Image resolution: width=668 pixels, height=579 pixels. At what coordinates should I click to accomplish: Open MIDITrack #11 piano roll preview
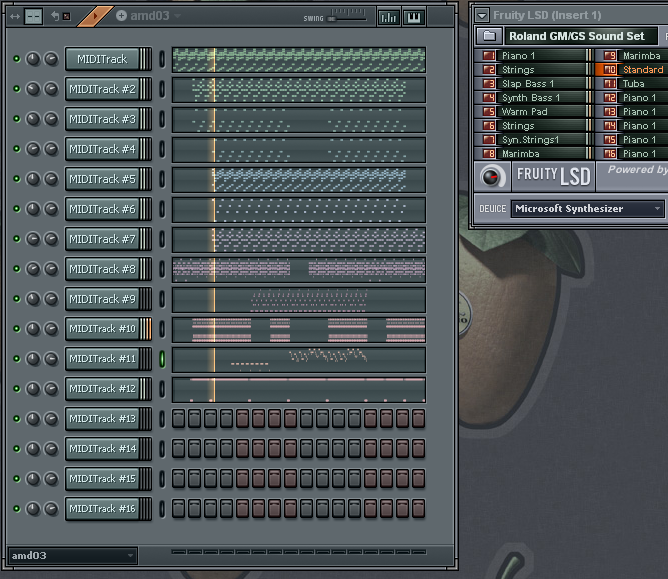tap(299, 359)
